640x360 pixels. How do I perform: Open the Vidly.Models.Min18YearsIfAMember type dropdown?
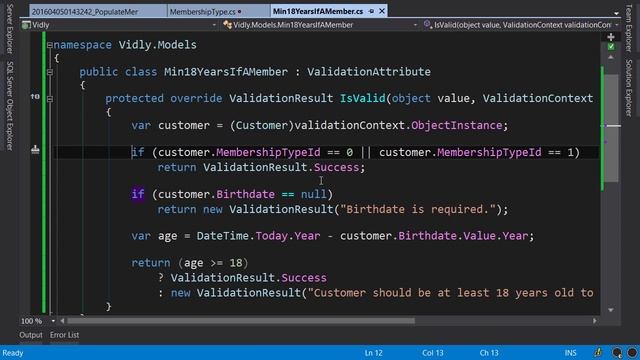(415, 25)
